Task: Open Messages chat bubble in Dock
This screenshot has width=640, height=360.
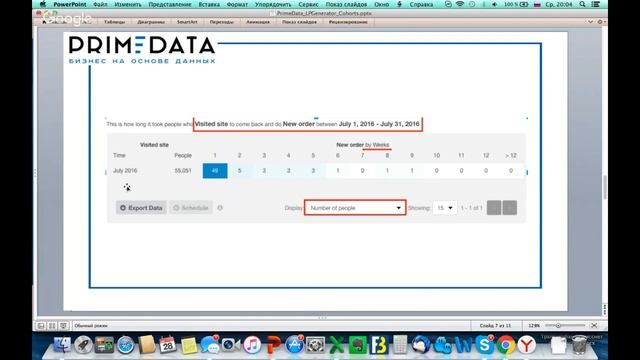Action: (210, 345)
